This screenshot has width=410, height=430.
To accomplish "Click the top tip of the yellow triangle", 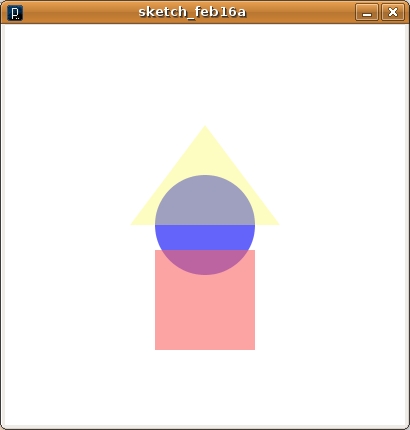I will click(205, 128).
